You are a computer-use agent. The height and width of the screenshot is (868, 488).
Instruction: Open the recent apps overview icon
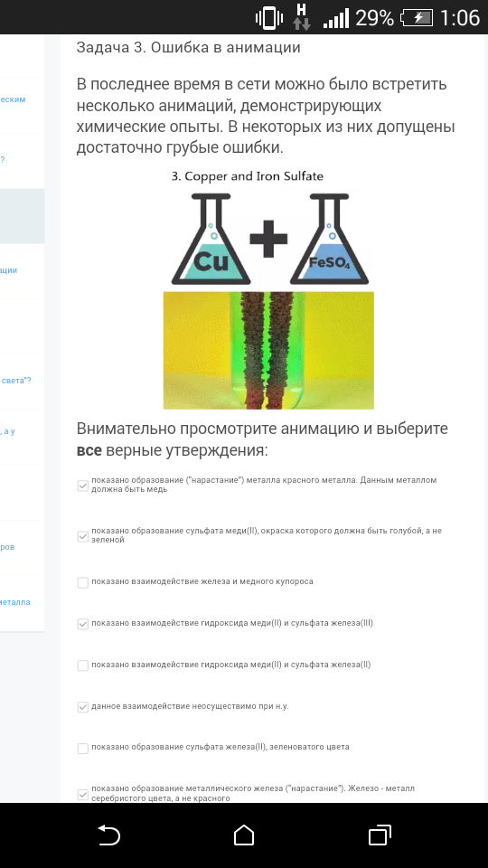pyautogui.click(x=380, y=835)
